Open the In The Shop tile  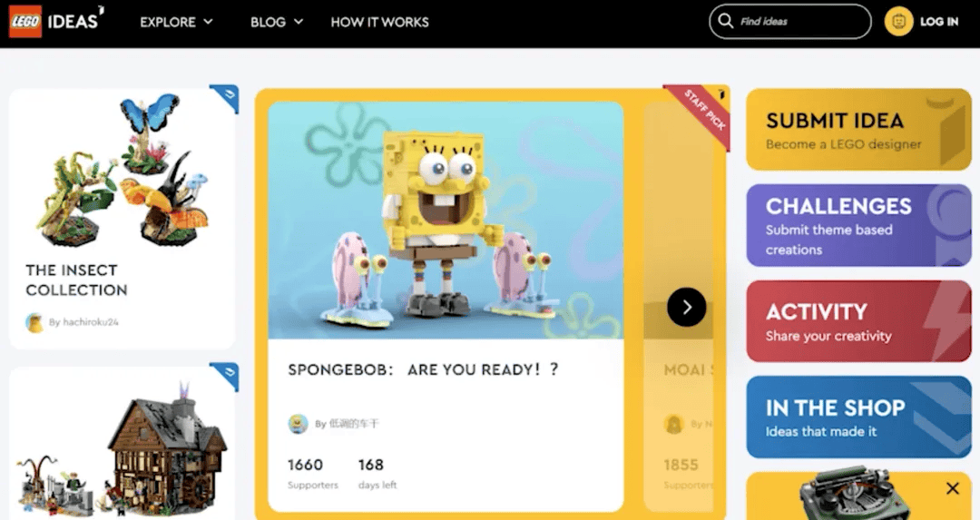coord(857,417)
